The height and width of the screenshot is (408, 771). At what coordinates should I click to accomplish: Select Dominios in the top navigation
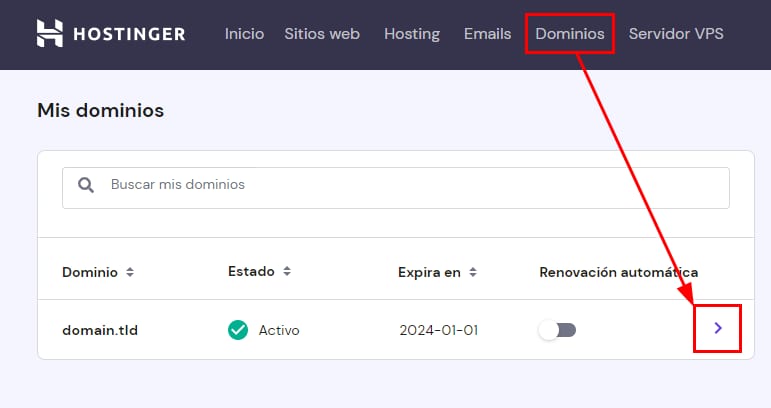click(x=569, y=34)
